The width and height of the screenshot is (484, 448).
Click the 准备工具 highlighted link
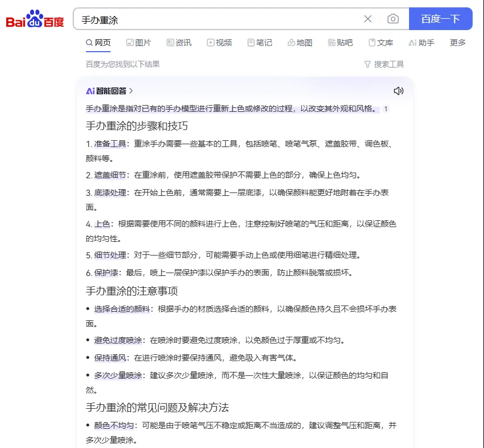pos(110,144)
